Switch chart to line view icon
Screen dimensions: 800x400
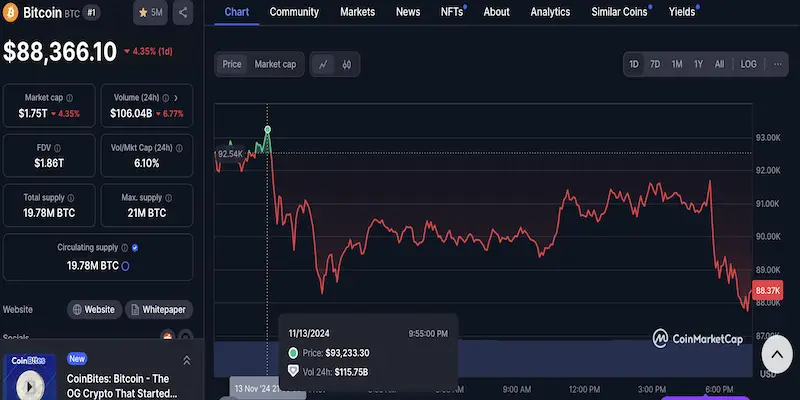point(323,64)
